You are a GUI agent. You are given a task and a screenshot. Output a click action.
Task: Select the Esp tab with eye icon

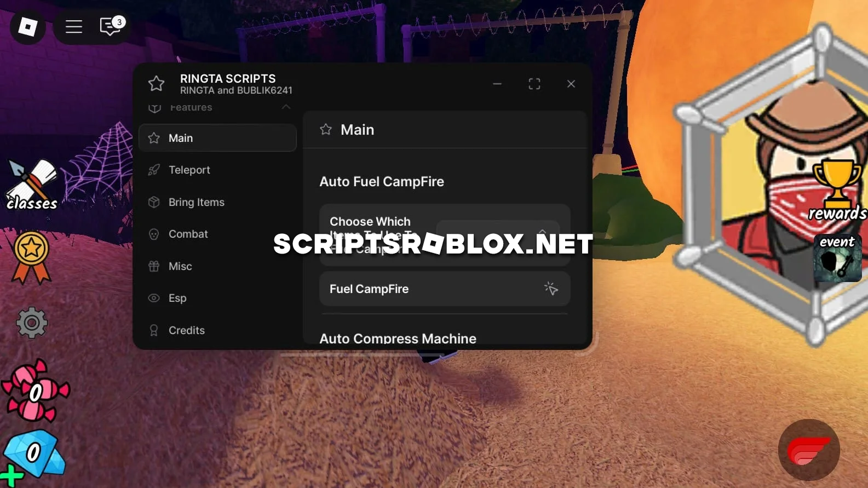pyautogui.click(x=177, y=298)
